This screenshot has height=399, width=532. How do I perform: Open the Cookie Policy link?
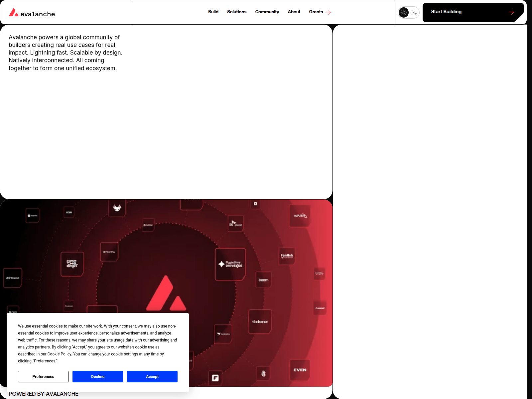click(x=59, y=354)
